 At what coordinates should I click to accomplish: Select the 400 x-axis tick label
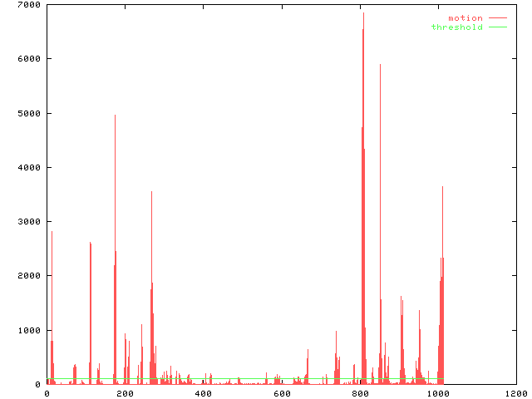pyautogui.click(x=203, y=393)
